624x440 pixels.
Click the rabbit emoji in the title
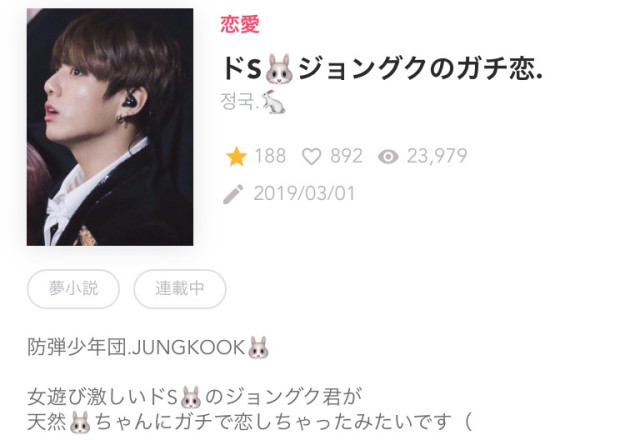point(279,69)
